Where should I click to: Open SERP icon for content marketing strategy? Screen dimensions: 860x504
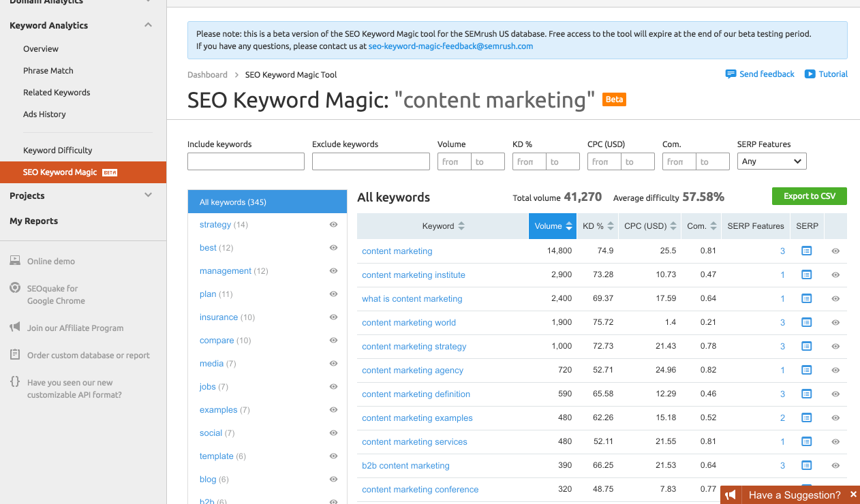tap(807, 346)
